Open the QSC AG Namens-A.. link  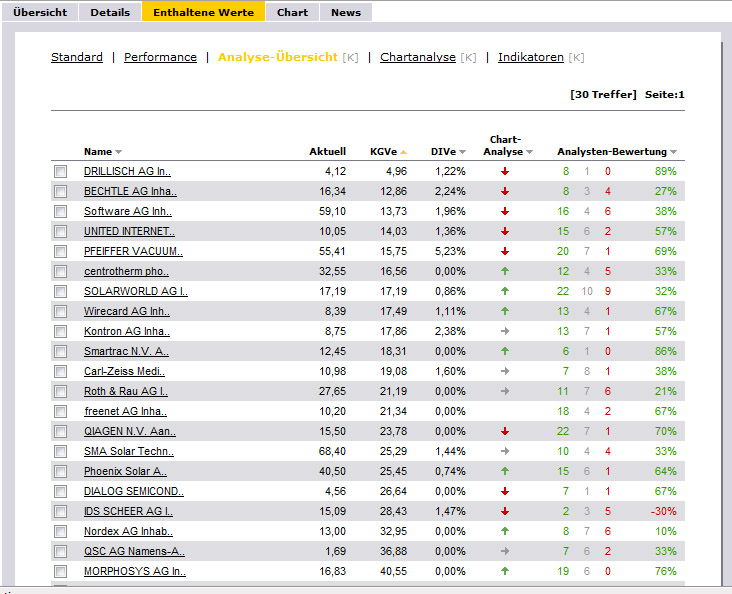pyautogui.click(x=134, y=551)
